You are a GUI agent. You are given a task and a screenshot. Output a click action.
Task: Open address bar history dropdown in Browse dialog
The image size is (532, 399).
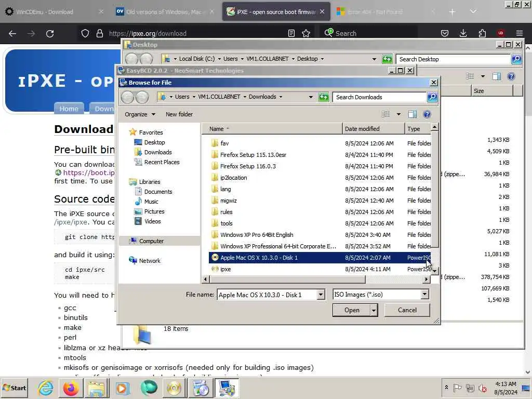[x=311, y=97]
